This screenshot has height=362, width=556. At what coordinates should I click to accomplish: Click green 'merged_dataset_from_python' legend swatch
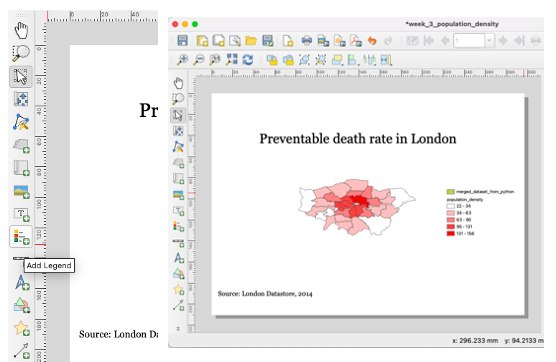[x=450, y=192]
